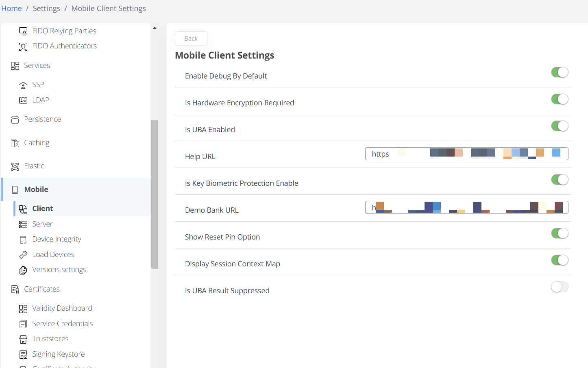Click the Elastic network icon
Screen dimensions: 588x368
tap(15, 166)
